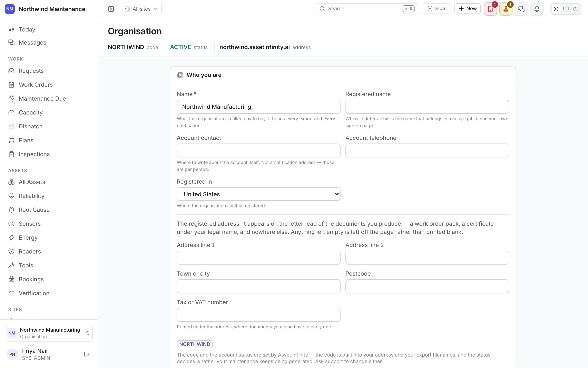
Task: Open All Assets page
Action: click(49, 182)
